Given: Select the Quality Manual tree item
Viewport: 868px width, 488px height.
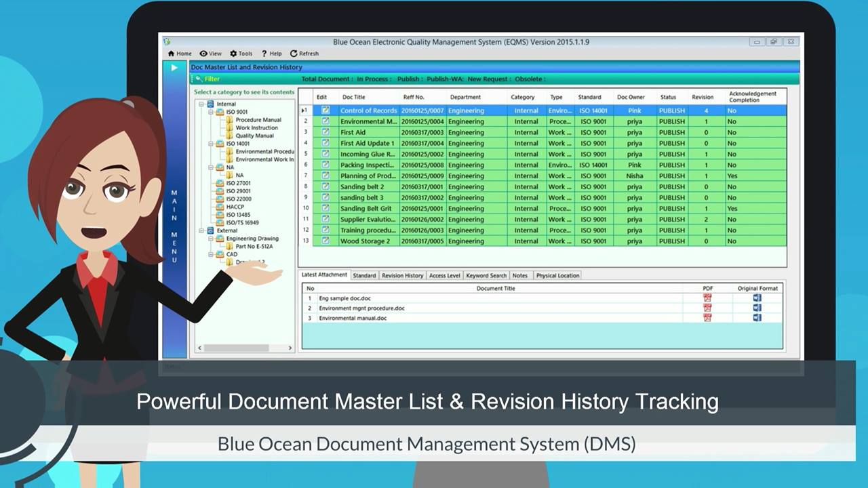Looking at the screenshot, I should pos(255,136).
